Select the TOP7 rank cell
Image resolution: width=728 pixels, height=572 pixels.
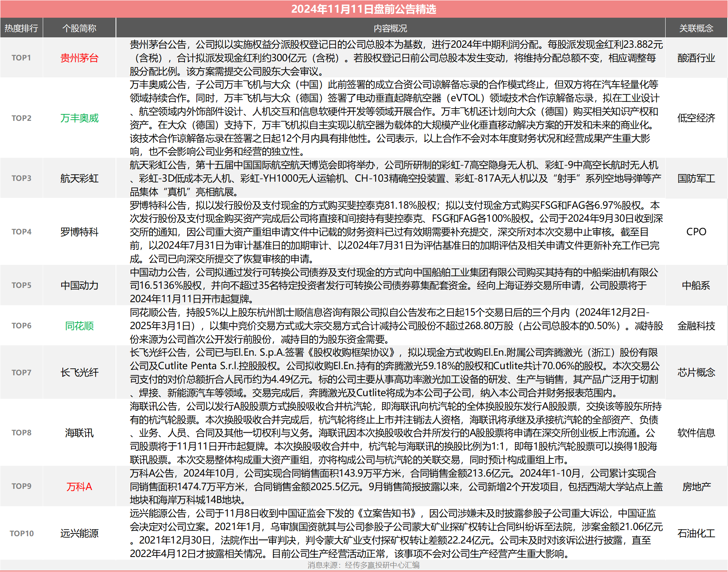(x=21, y=373)
